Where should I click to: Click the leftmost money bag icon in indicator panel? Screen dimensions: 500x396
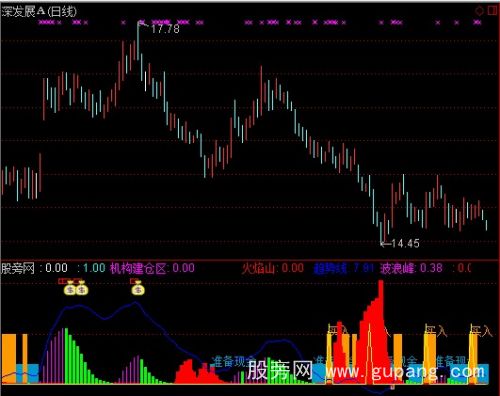pos(70,289)
